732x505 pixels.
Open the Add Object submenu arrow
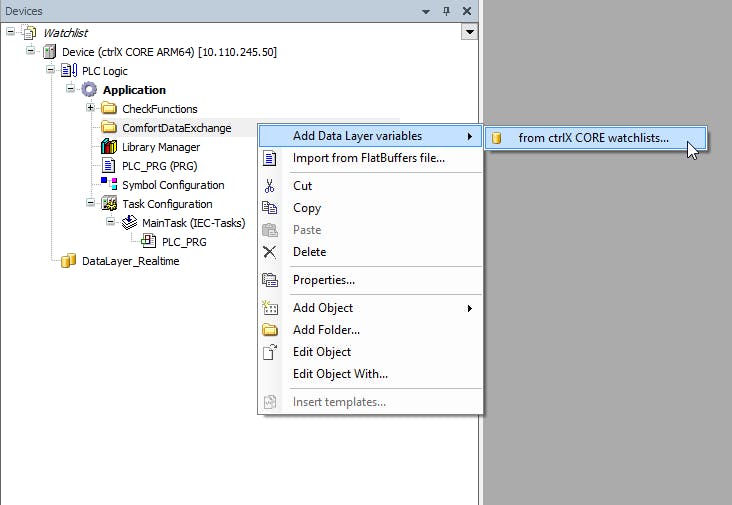point(470,308)
